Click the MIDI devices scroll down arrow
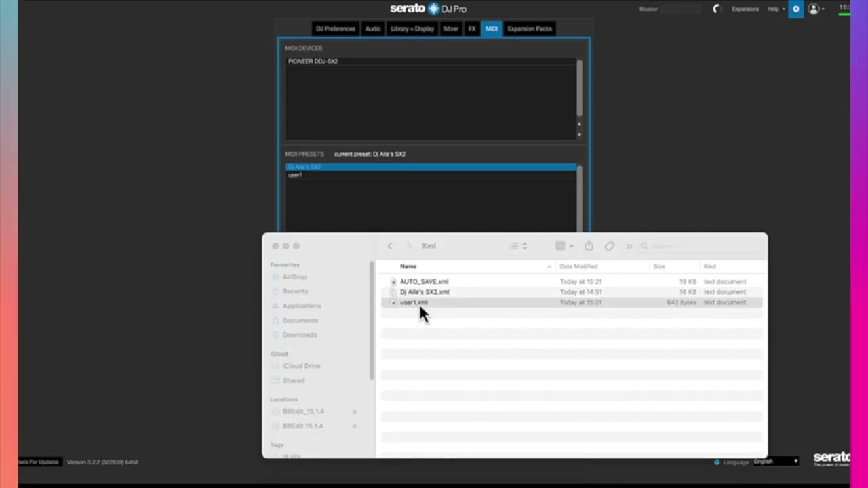Image resolution: width=868 pixels, height=488 pixels. click(x=579, y=134)
